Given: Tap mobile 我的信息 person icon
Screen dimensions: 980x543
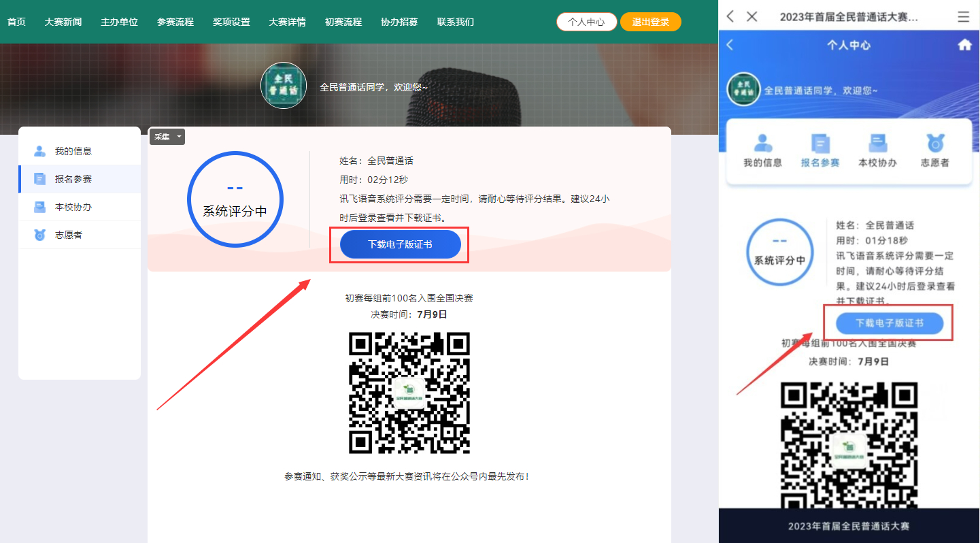Looking at the screenshot, I should [763, 143].
